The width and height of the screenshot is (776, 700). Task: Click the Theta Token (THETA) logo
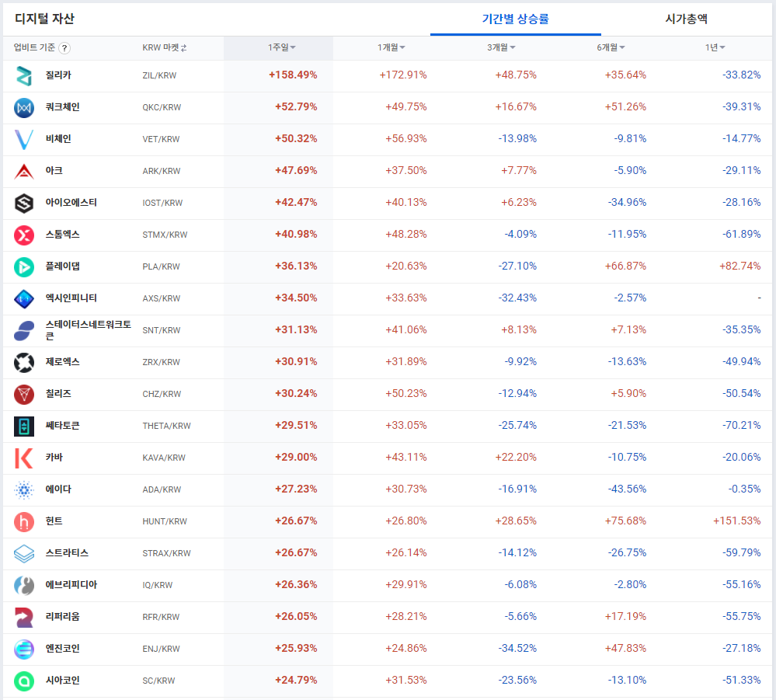(24, 427)
